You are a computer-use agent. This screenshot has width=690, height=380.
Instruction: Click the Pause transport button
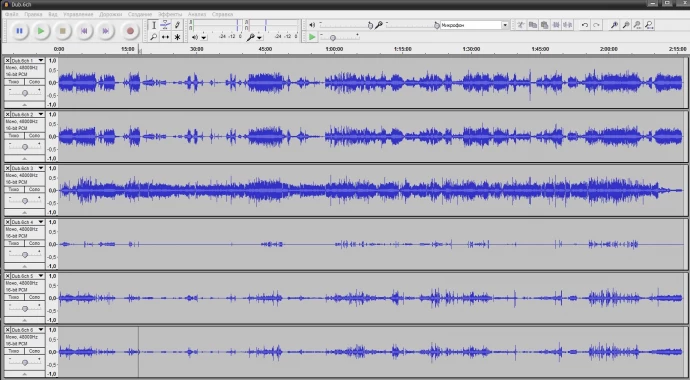click(19, 31)
